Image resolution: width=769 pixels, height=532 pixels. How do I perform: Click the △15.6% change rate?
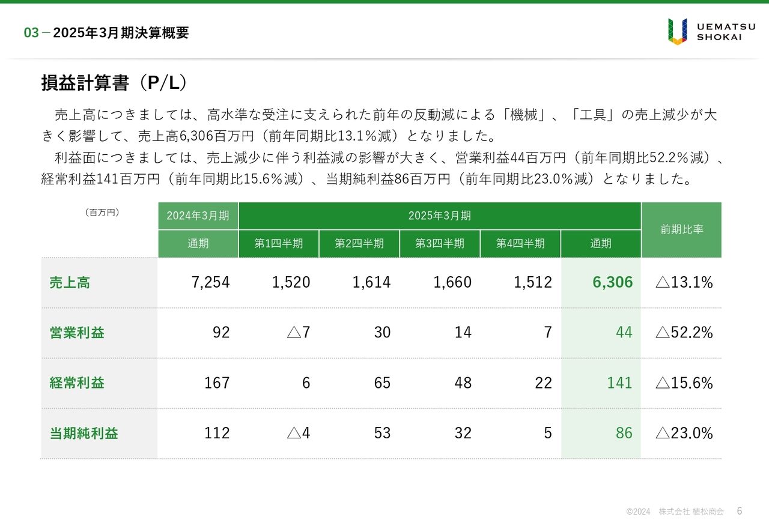point(684,382)
